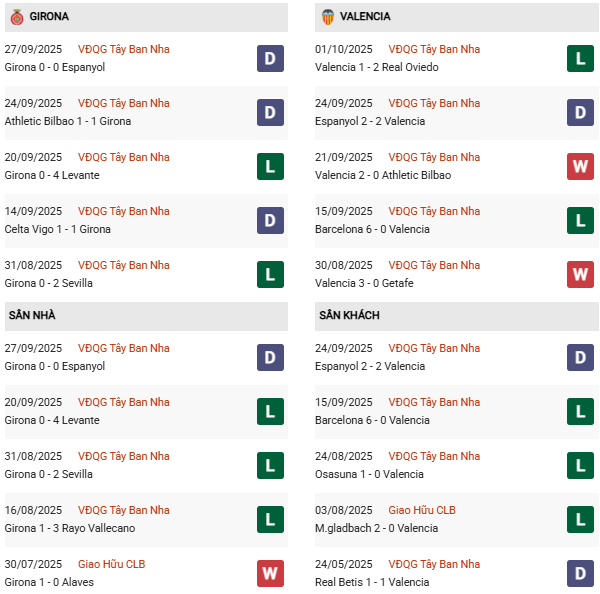Click the win badge for Valencia 3-0 Getafe
Image resolution: width=600 pixels, height=594 pixels.
(x=581, y=275)
